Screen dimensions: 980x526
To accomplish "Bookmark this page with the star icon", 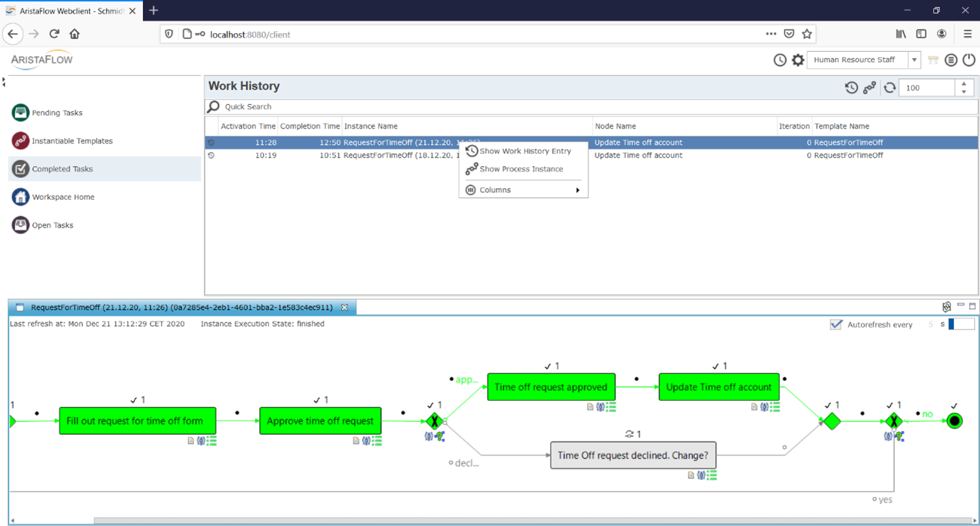I will coord(807,34).
